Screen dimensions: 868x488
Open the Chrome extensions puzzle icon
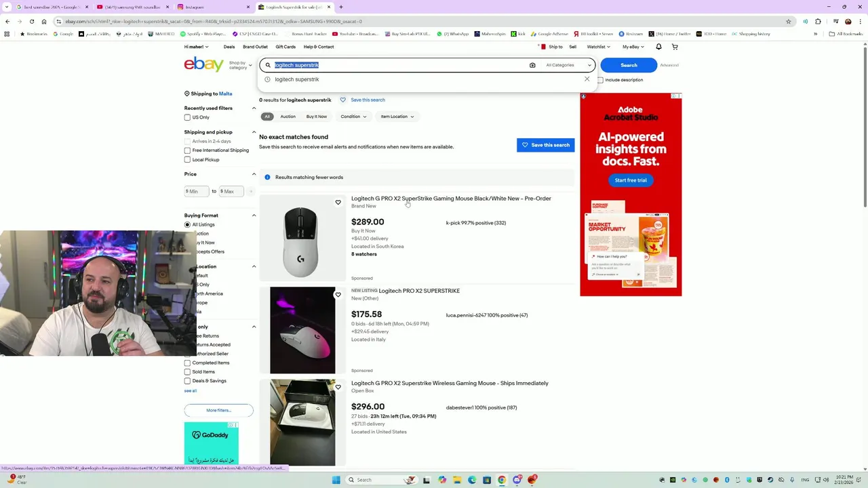818,21
